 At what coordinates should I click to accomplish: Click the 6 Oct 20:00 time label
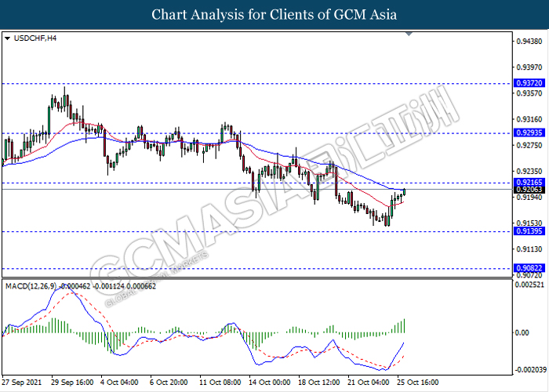click(x=169, y=383)
